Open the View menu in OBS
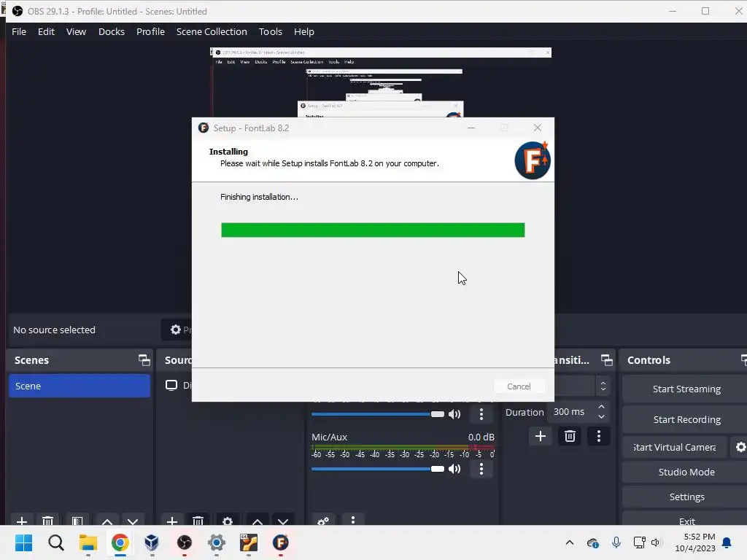The image size is (747, 560). click(x=76, y=32)
